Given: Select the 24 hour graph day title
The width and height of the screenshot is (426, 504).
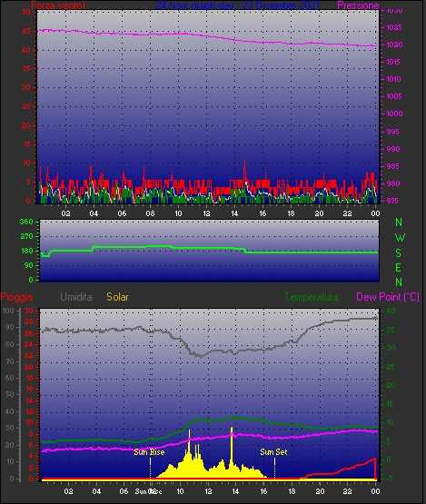Looking at the screenshot, I should (238, 5).
